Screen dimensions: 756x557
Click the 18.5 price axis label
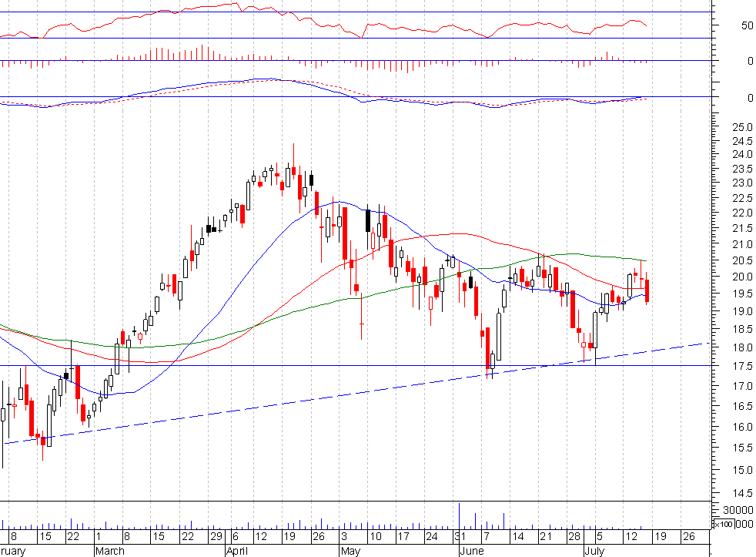tap(742, 329)
